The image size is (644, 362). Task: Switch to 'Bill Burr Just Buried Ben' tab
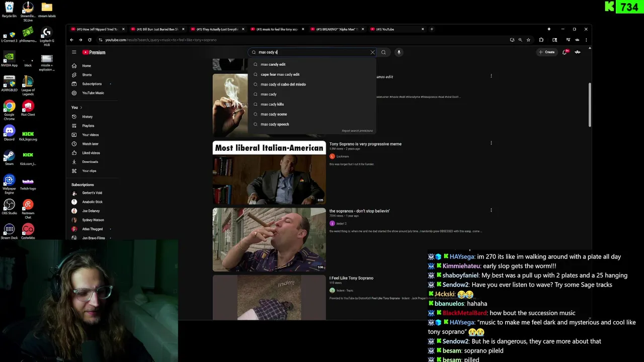[157, 29]
